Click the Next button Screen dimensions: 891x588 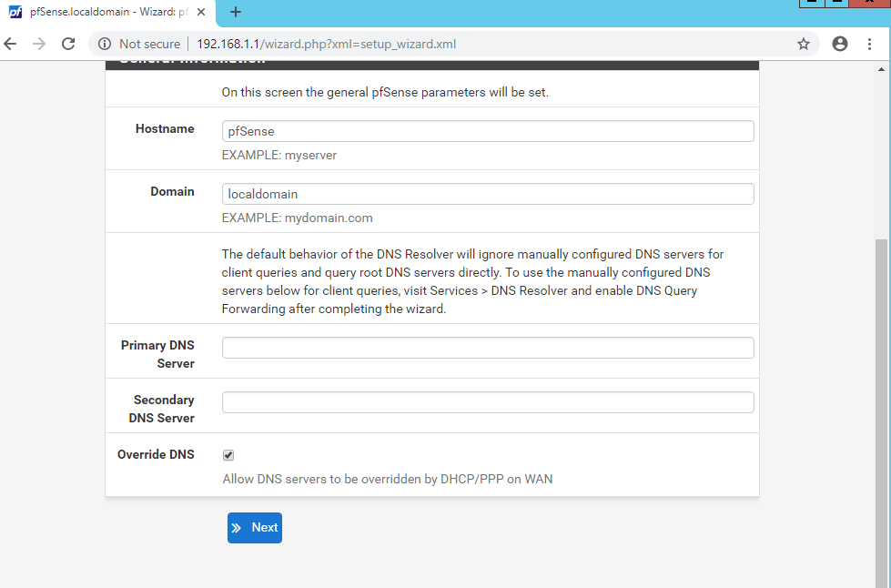click(x=255, y=528)
